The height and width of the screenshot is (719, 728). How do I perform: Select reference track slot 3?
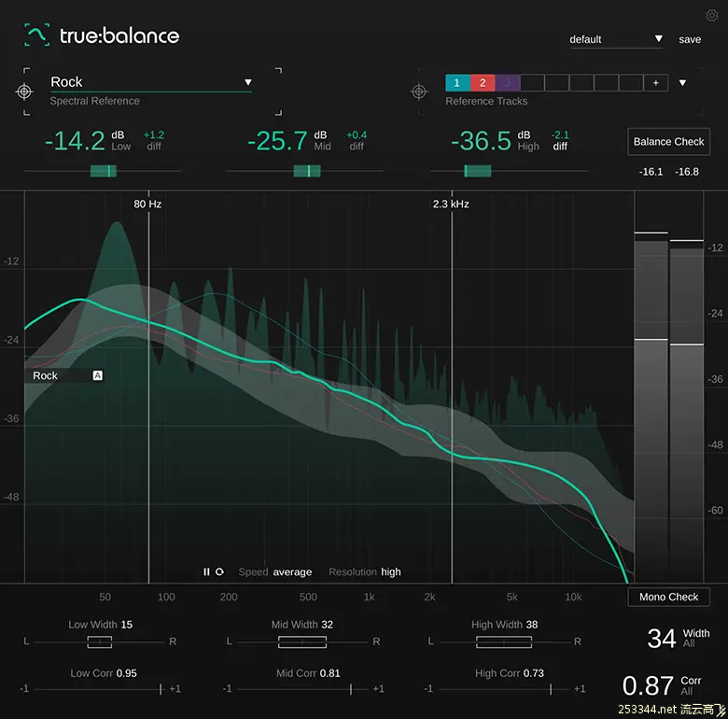tap(508, 83)
